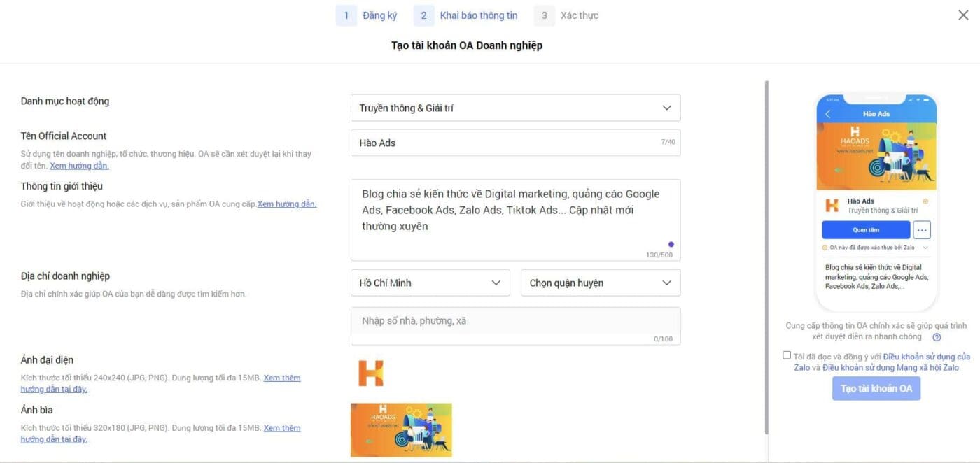Open the Truyền thông & Giải trí category dropdown
Image resolution: width=980 pixels, height=463 pixels.
[515, 108]
